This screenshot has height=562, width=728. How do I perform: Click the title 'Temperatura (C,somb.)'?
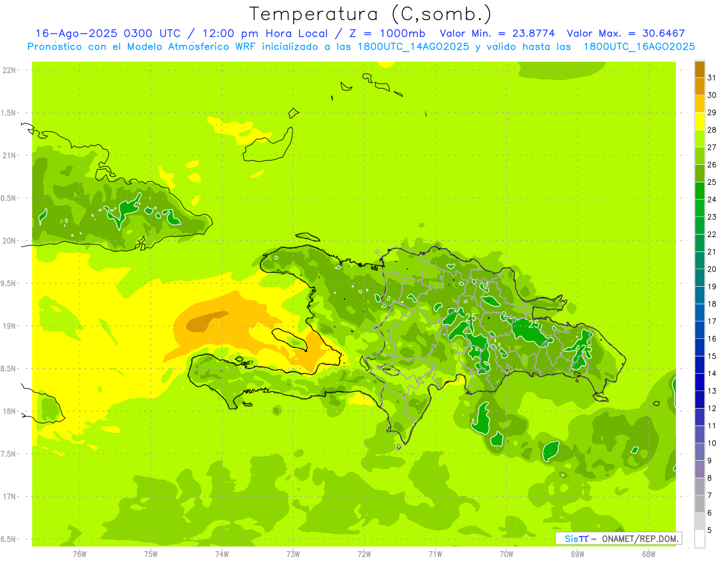point(370,14)
